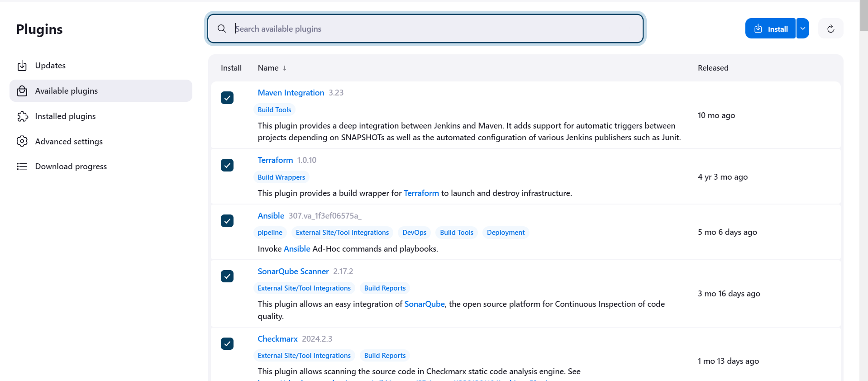Open Download progress section
The width and height of the screenshot is (868, 381).
pyautogui.click(x=101, y=167)
